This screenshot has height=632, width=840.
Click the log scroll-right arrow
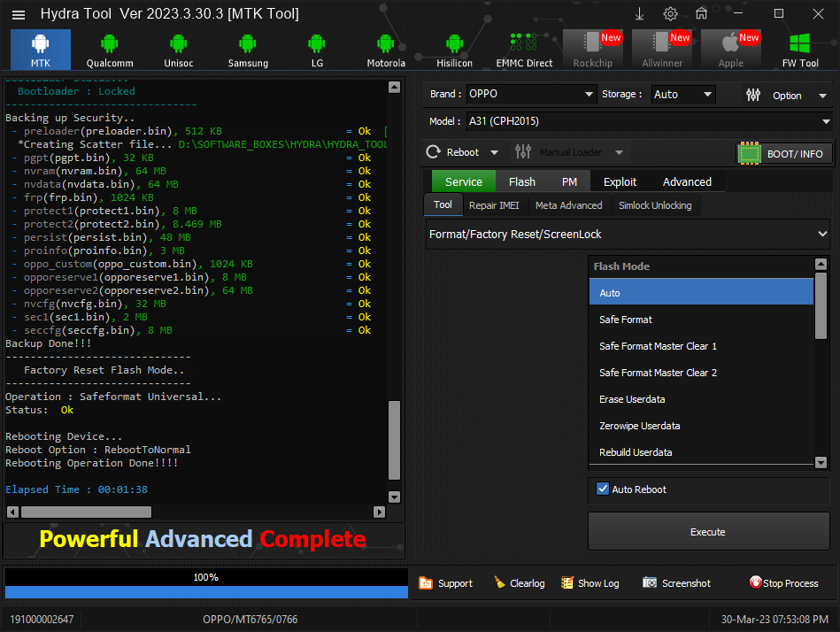[x=379, y=512]
